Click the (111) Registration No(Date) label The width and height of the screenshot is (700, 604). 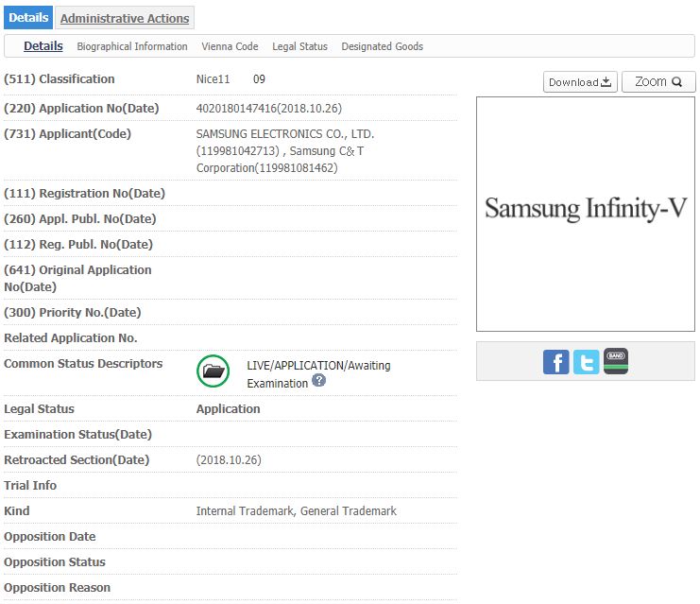[x=84, y=194]
